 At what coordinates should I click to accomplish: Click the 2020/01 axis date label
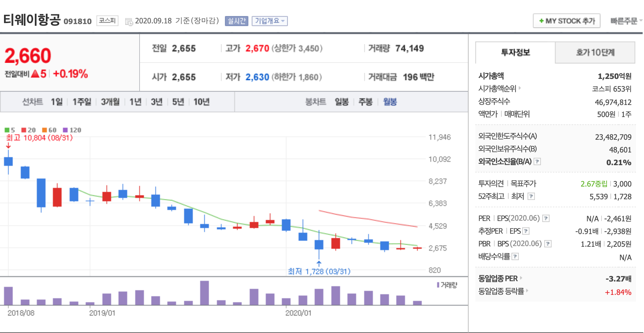pyautogui.click(x=298, y=313)
